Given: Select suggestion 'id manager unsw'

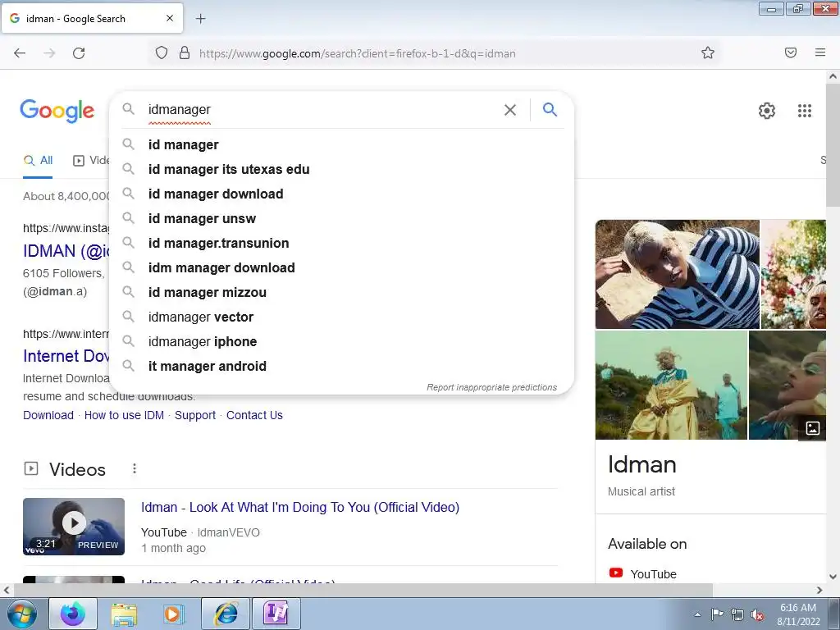Looking at the screenshot, I should click(x=342, y=218).
